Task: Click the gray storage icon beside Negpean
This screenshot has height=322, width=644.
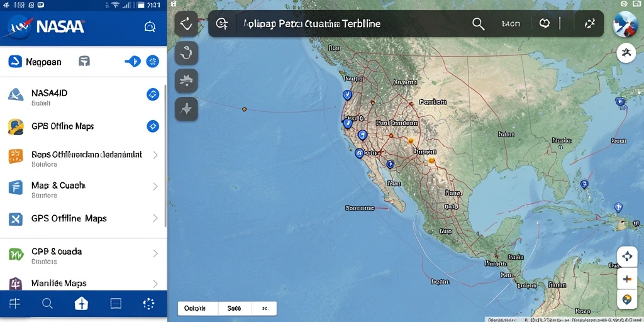Action: pos(84,62)
